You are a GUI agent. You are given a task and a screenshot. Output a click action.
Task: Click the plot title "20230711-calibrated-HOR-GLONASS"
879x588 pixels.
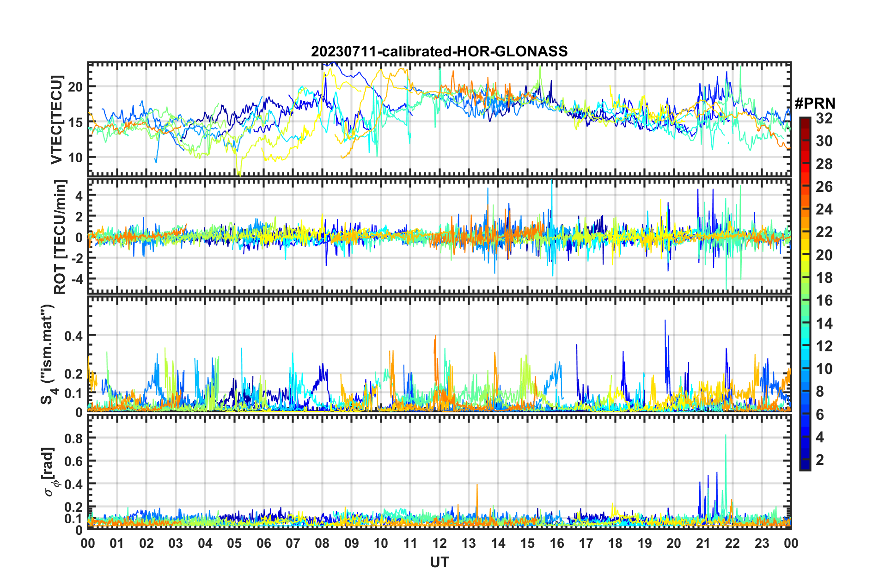tap(439, 51)
